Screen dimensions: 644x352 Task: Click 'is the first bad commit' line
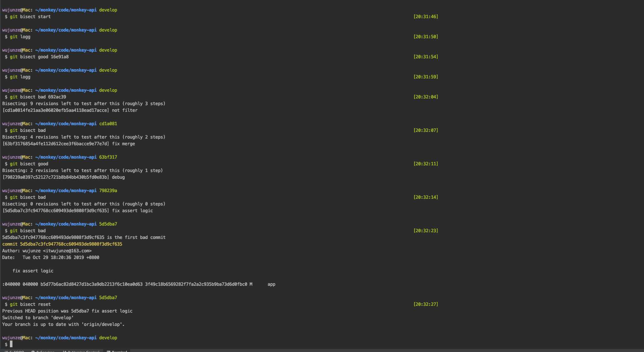click(84, 237)
